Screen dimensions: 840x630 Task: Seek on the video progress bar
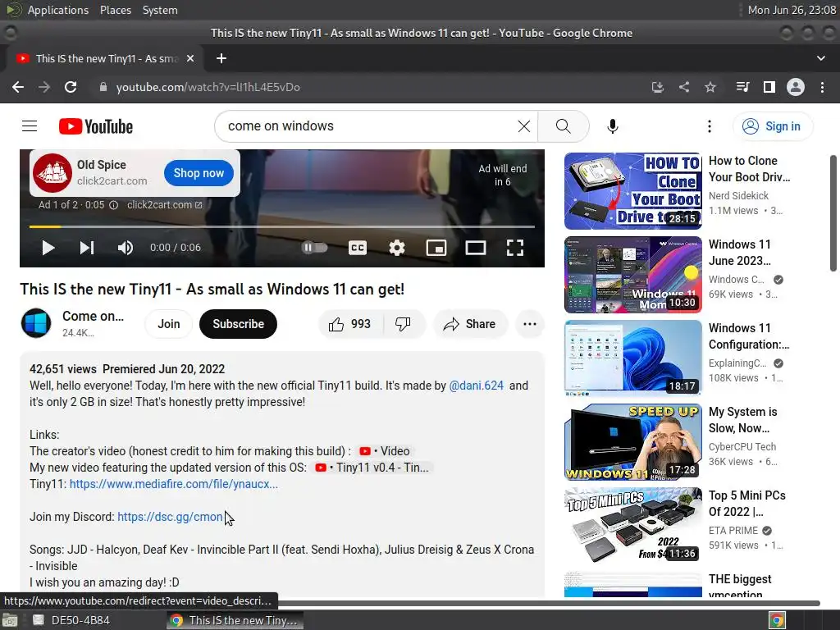pos(282,226)
